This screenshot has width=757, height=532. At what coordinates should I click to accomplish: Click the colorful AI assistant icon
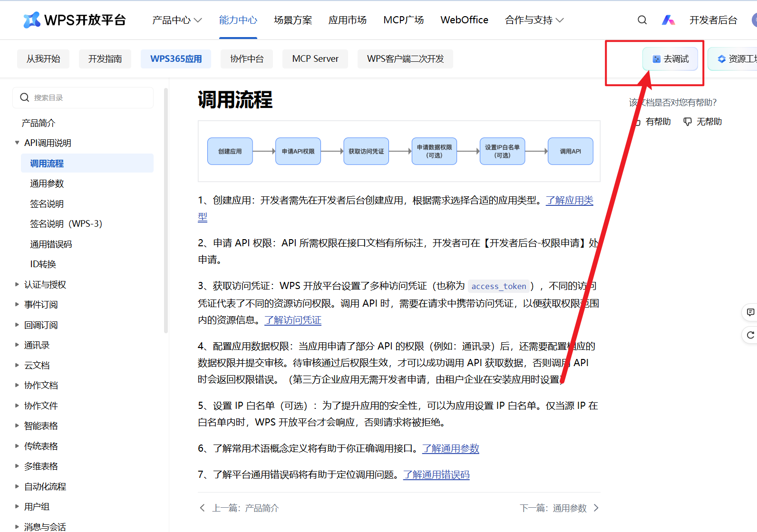[669, 20]
